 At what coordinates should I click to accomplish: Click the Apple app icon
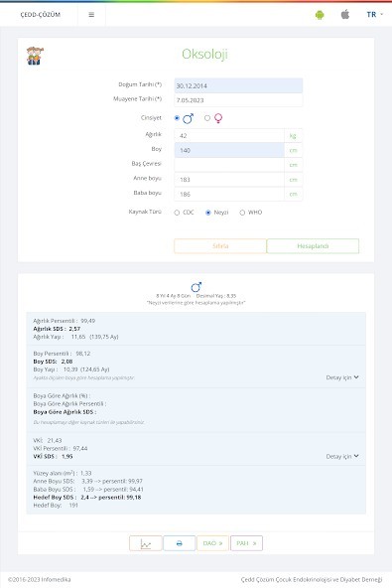tap(345, 14)
